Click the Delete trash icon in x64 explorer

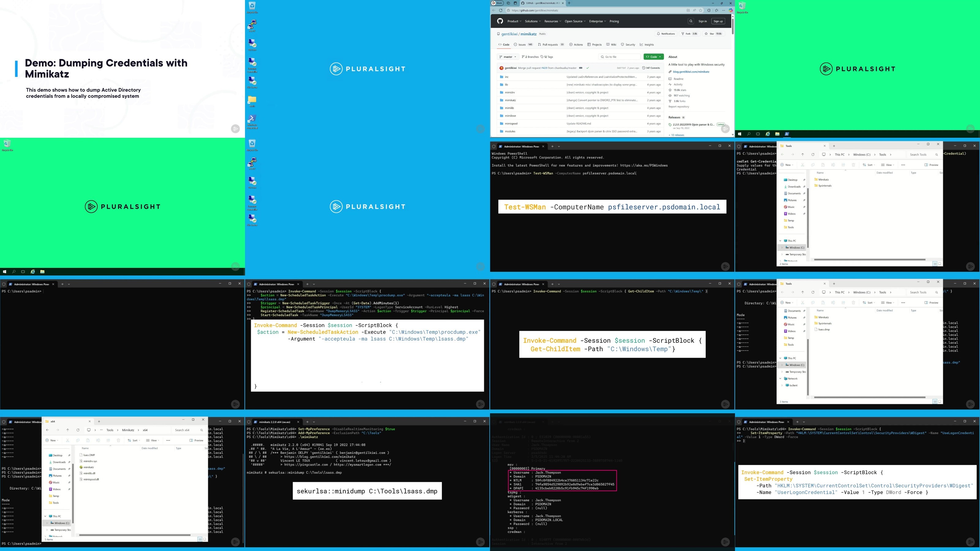click(118, 440)
